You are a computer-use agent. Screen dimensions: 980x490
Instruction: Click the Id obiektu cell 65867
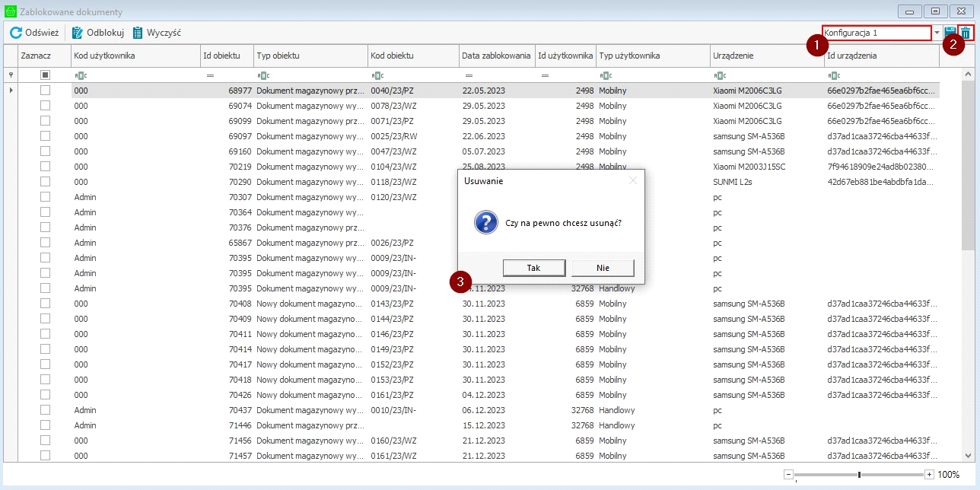tap(227, 242)
